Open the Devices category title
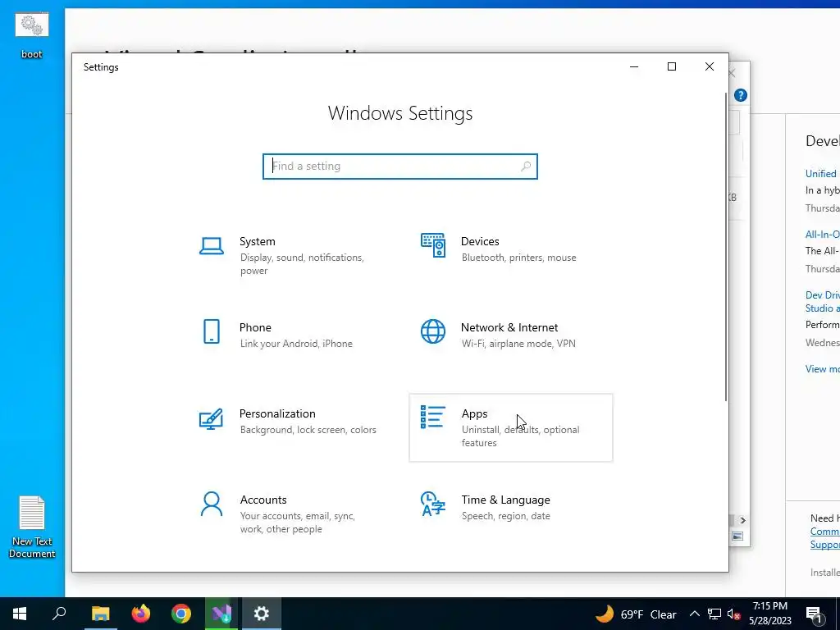Screen dimensions: 840x630 point(480,242)
